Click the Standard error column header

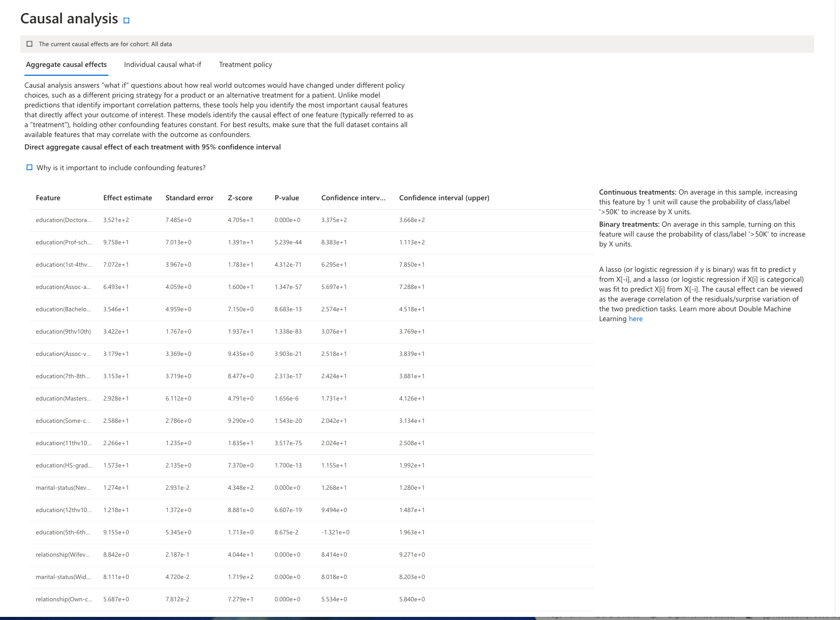pyautogui.click(x=189, y=198)
